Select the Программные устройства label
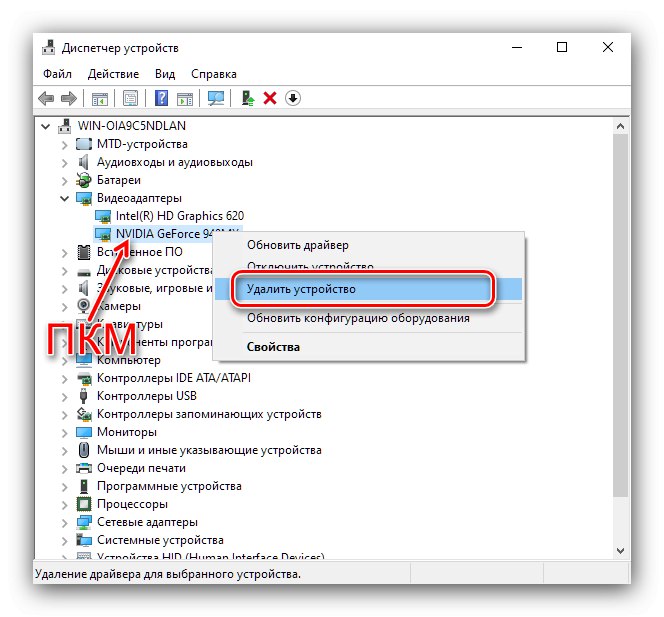This screenshot has width=664, height=617. point(169,486)
